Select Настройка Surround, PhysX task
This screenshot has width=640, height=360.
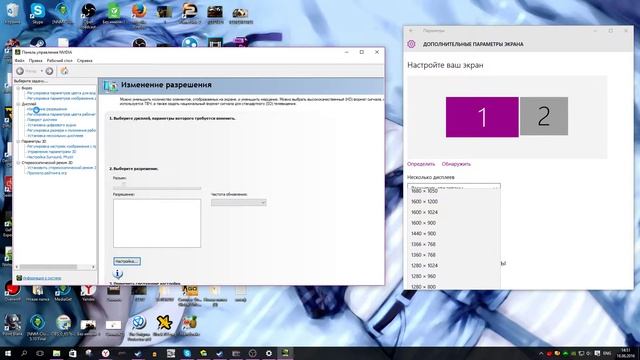(50, 157)
